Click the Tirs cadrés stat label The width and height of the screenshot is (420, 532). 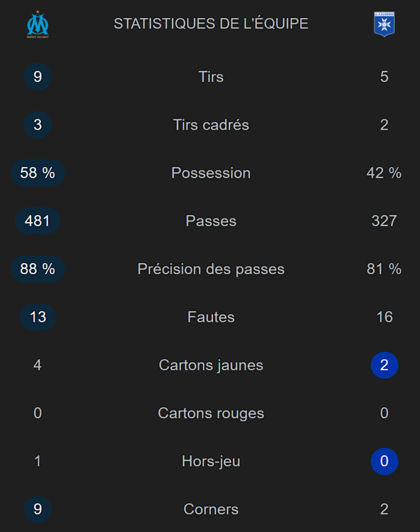click(211, 125)
